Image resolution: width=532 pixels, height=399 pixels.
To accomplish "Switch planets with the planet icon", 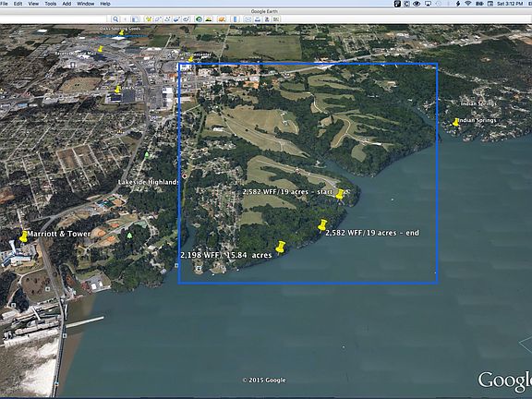I will tap(222, 19).
